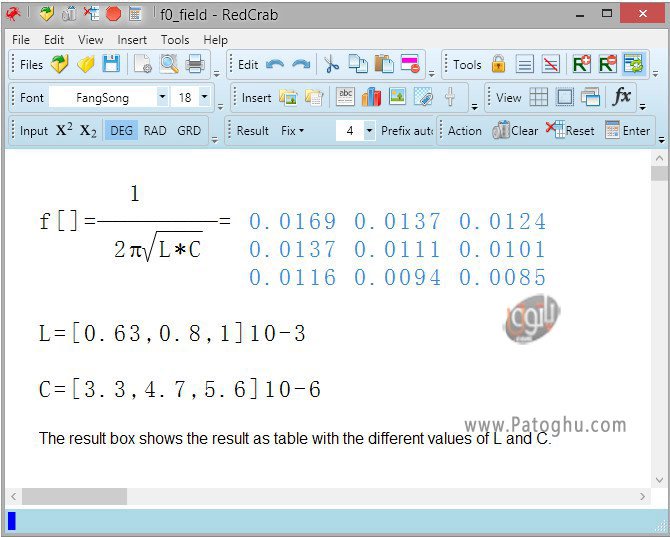This screenshot has height=537, width=670.
Task: Open the Insert menu
Action: [x=132, y=40]
